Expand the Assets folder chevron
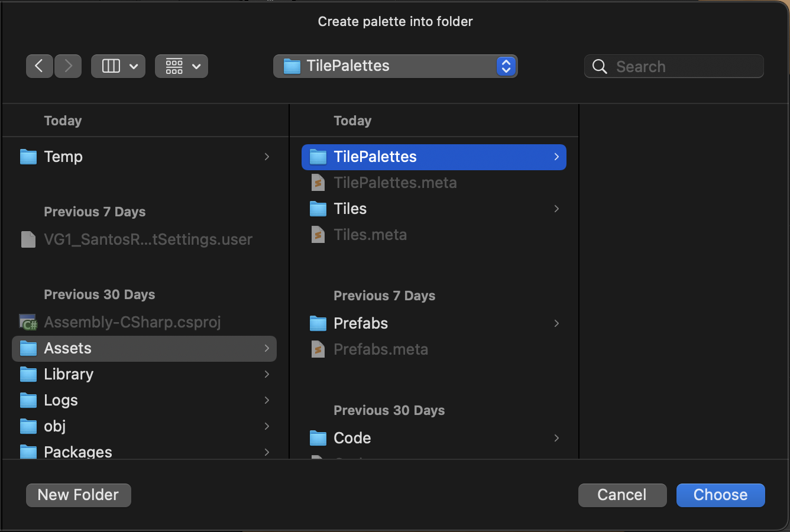 pos(267,348)
